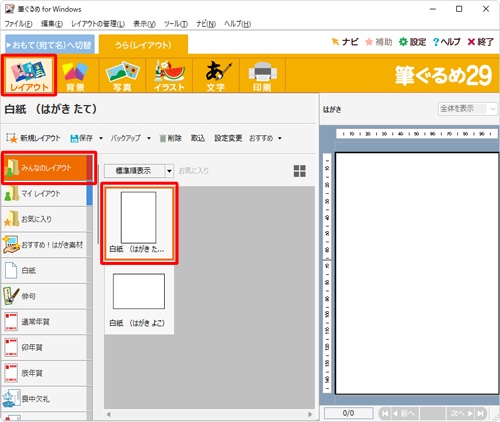Select the うら(レイアウト) tab

coord(143,45)
